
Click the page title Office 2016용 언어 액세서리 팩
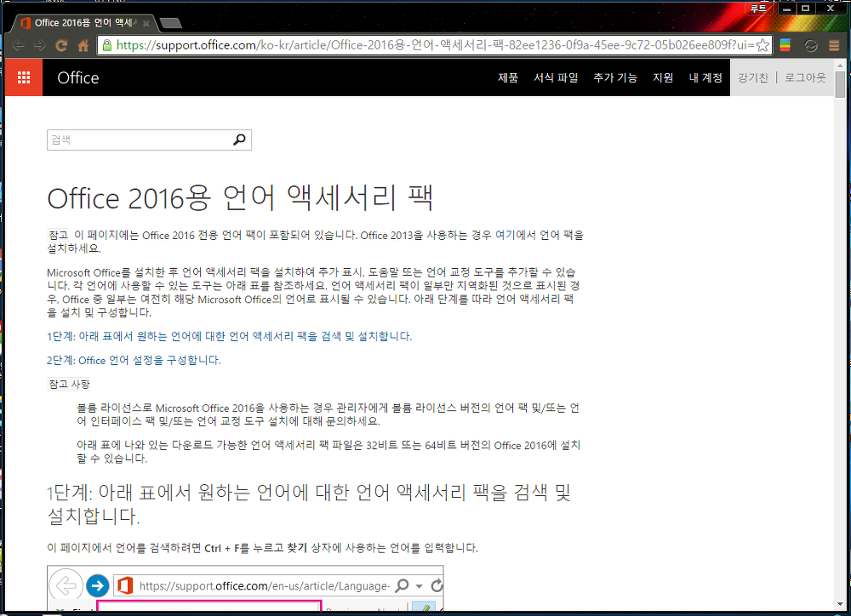pos(240,197)
